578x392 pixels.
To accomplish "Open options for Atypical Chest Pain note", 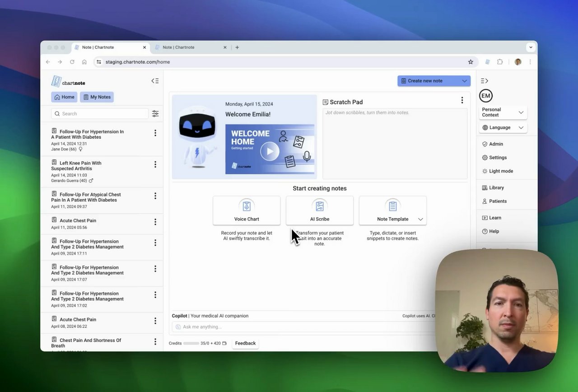I will click(x=155, y=196).
